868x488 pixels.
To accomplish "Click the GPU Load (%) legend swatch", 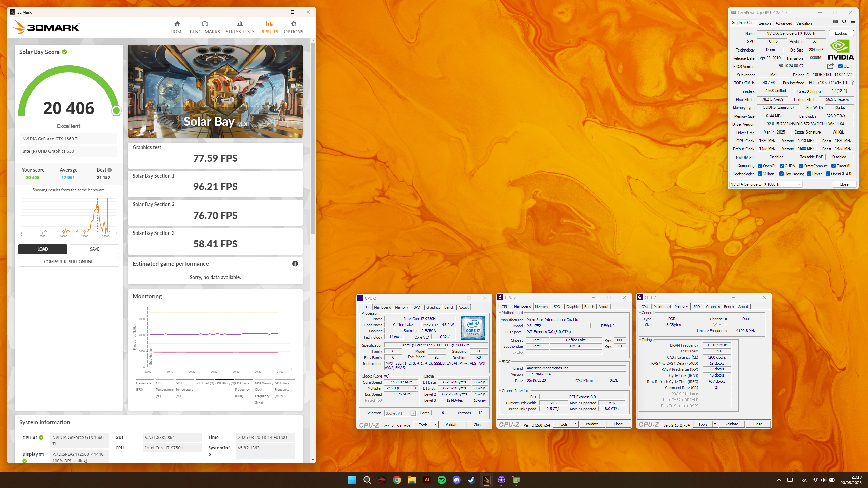I will pyautogui.click(x=204, y=380).
